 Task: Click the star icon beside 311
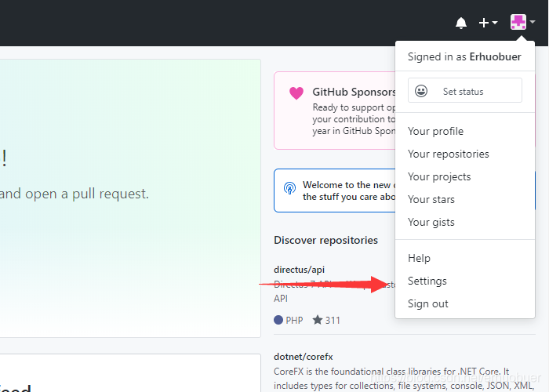(318, 320)
